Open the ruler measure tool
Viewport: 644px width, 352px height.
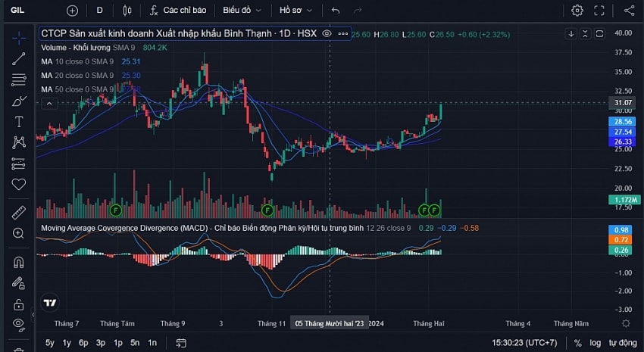[19, 213]
